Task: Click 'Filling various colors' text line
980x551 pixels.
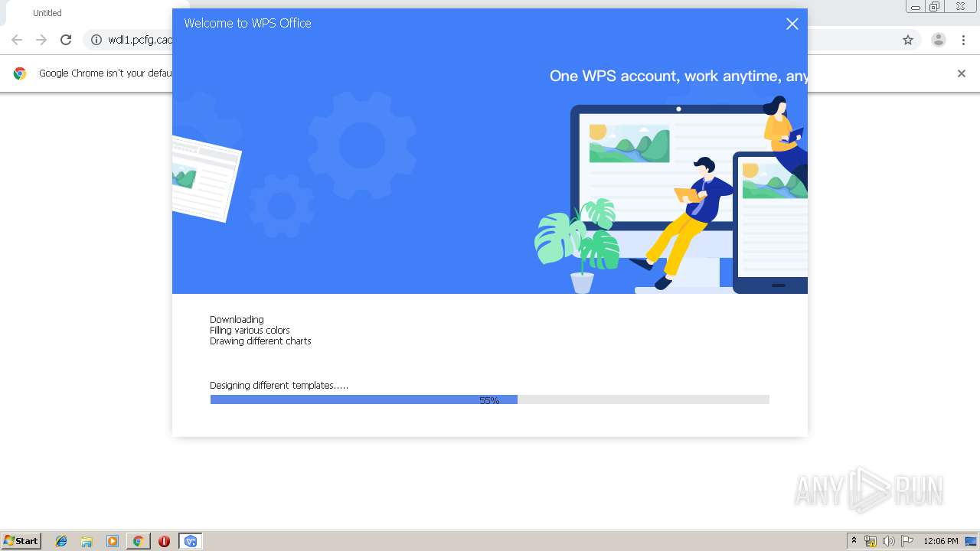Action: pos(250,331)
